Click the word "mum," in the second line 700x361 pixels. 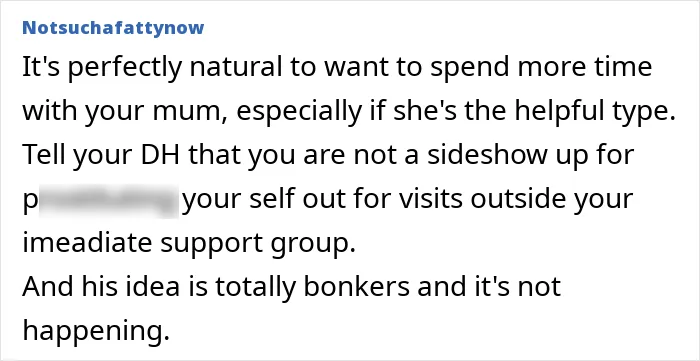(191, 112)
